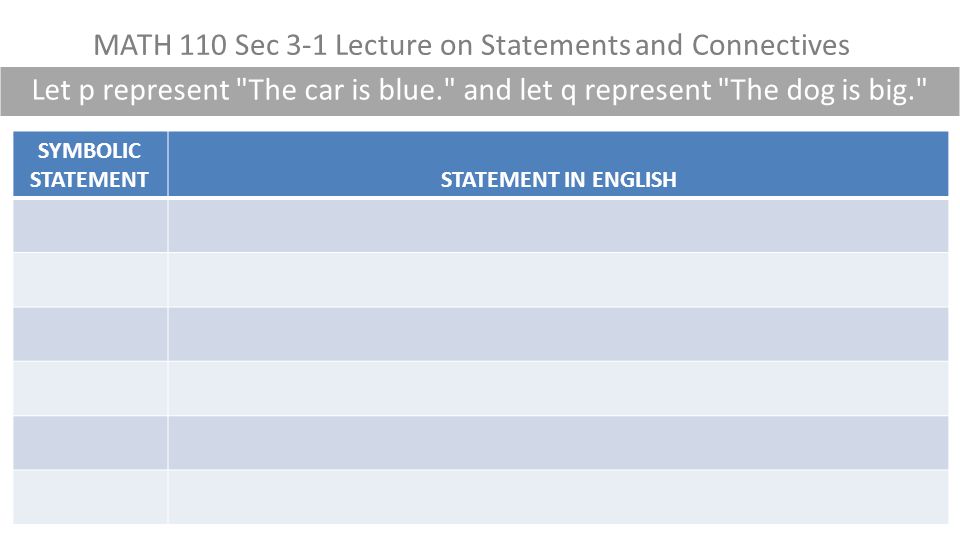Click third row's Statement in English cell
The width and height of the screenshot is (960, 540).
pos(558,334)
